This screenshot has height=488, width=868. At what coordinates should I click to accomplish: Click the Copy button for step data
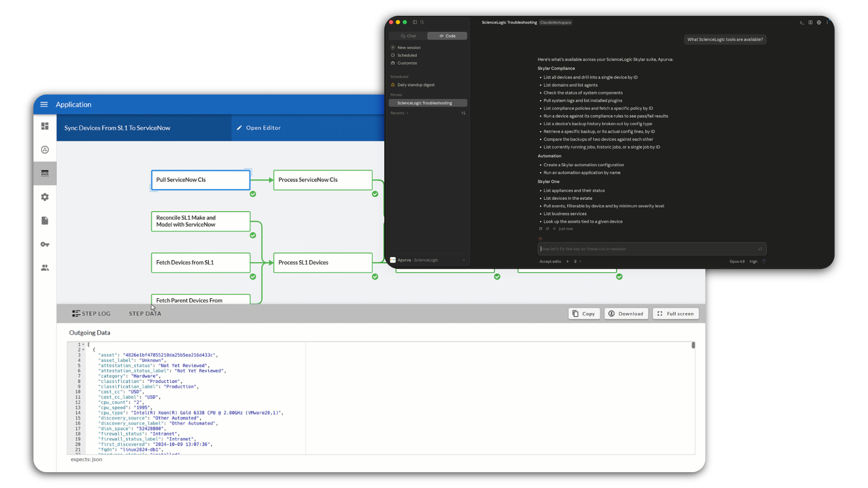[584, 314]
